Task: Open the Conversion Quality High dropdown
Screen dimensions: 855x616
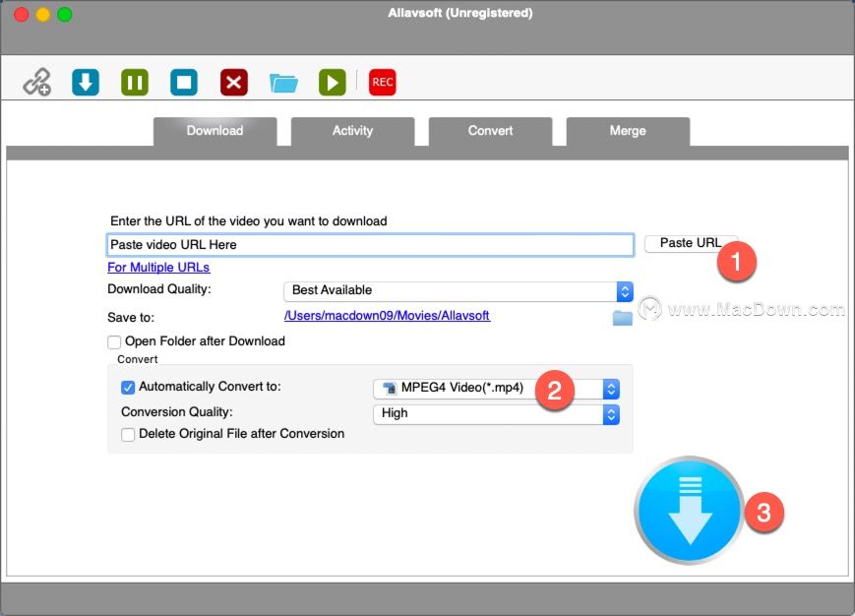Action: click(x=496, y=414)
